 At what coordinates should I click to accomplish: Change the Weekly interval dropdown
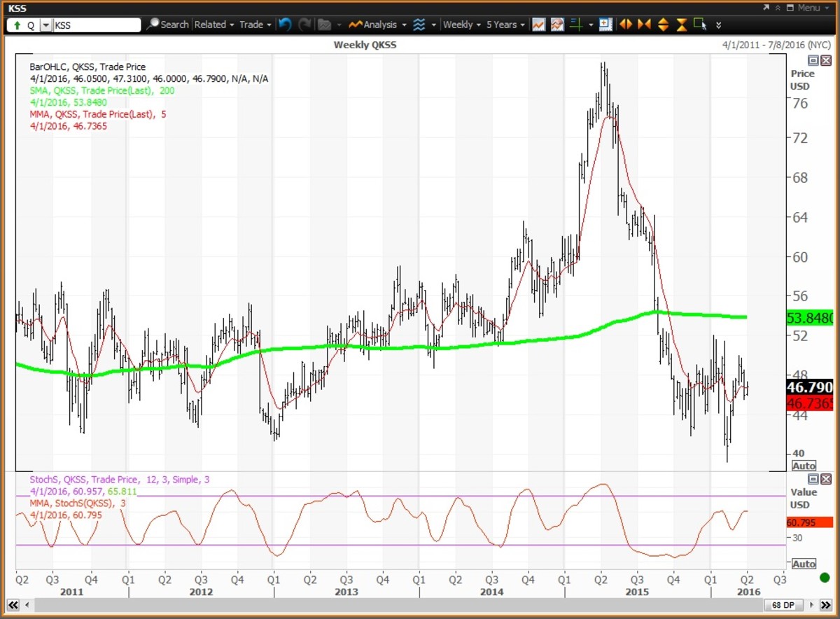point(461,25)
